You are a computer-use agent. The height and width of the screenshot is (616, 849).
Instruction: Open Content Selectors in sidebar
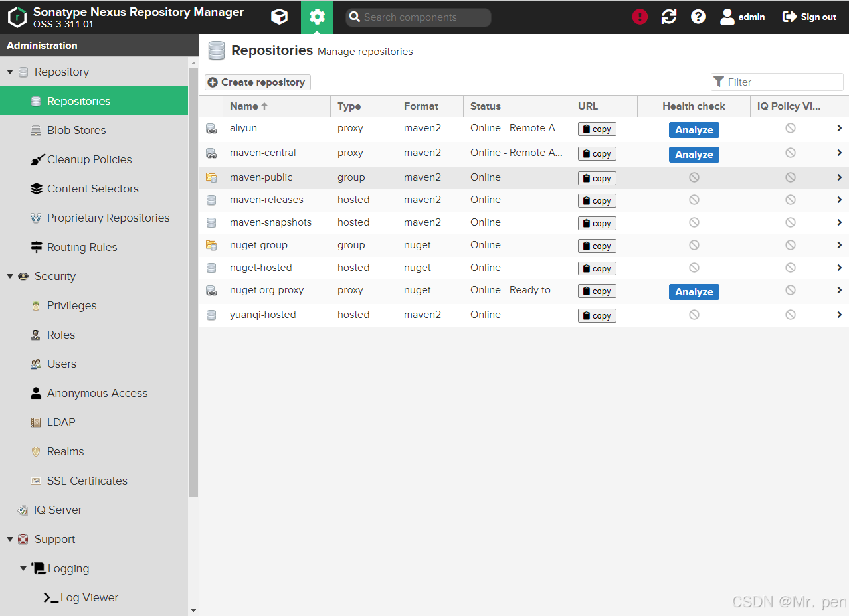point(94,189)
